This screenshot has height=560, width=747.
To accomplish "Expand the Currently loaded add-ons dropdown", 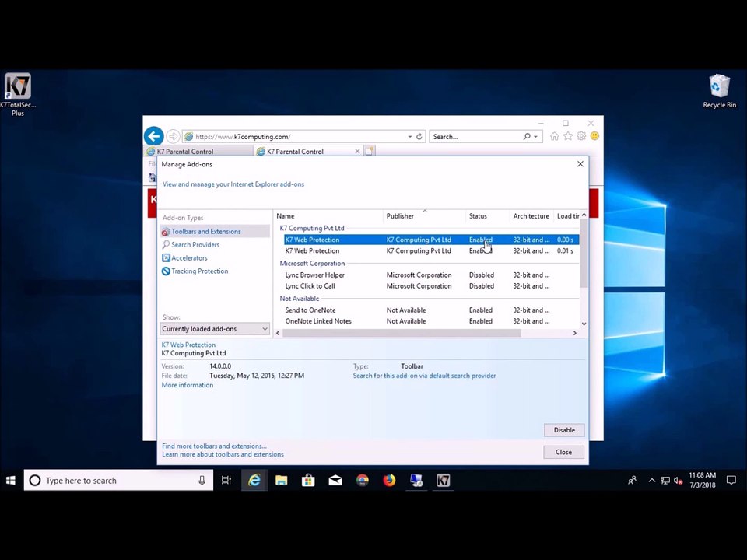I will pos(215,328).
